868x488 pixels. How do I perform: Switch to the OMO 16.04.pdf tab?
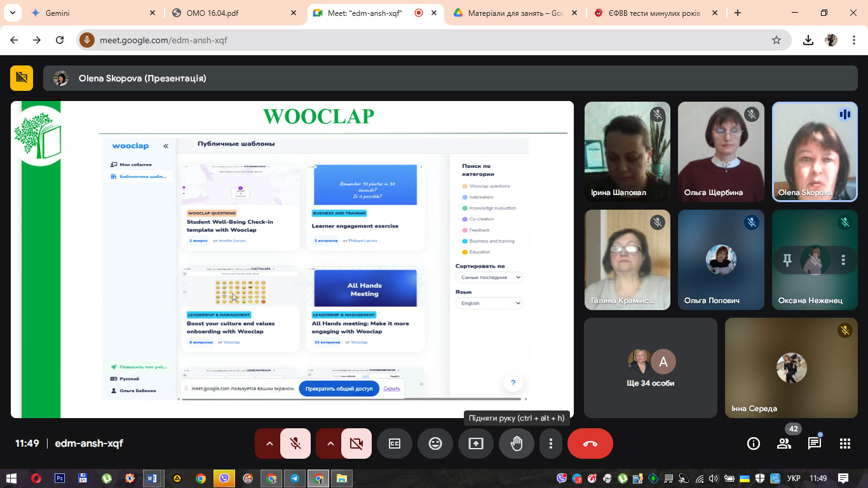pyautogui.click(x=234, y=13)
